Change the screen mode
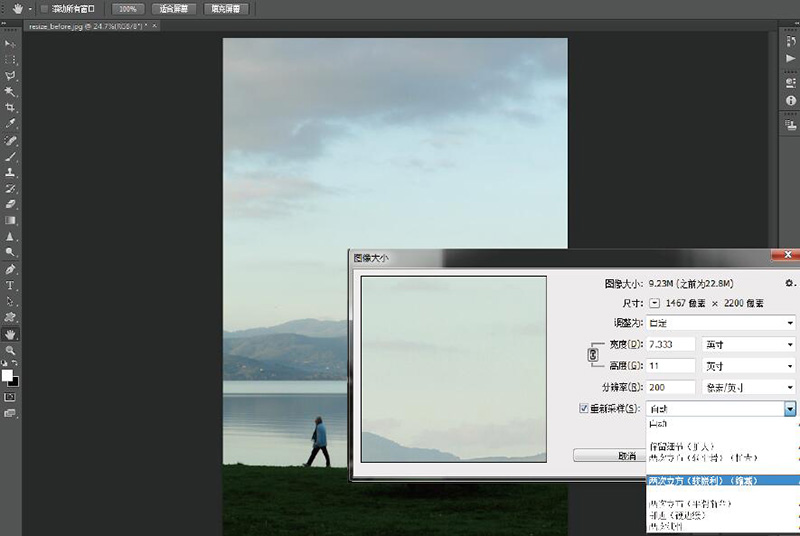Image resolution: width=800 pixels, height=536 pixels. click(10, 414)
